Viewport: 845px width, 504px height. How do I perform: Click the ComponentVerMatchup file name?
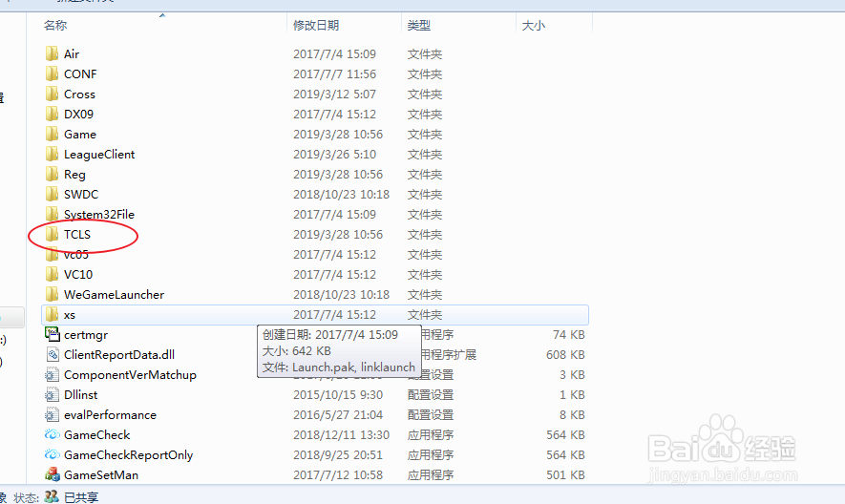pyautogui.click(x=130, y=374)
